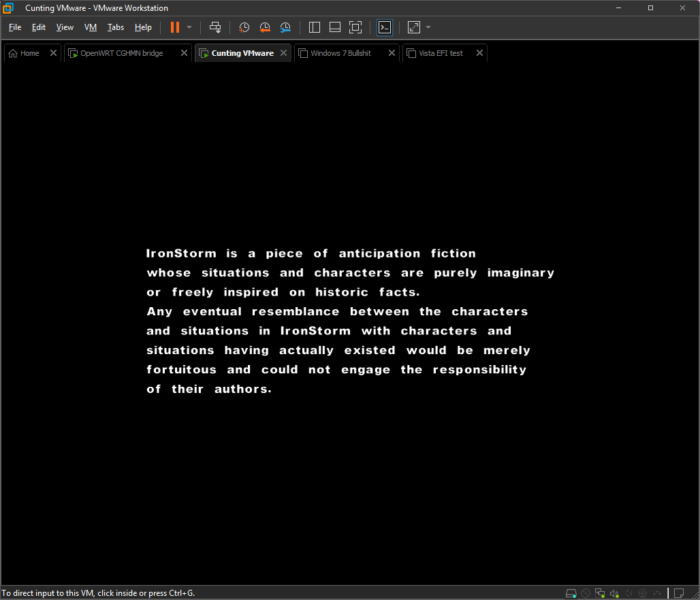Click the CD/DVD drive status icon

point(586,593)
